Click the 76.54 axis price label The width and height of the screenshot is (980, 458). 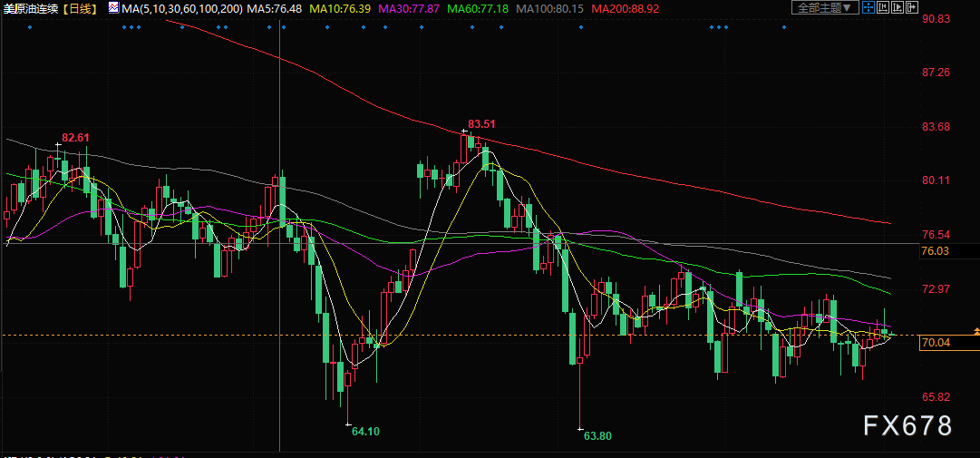pos(936,235)
